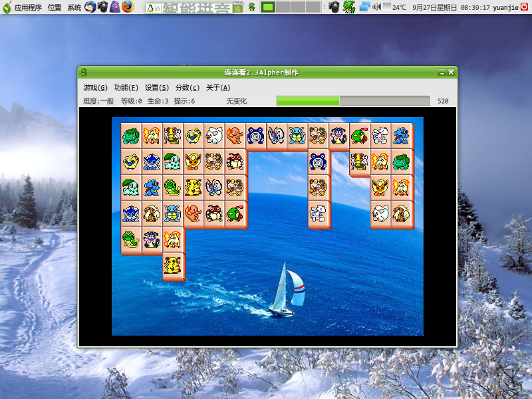Click the volume speaker icon in the panel

click(x=376, y=7)
